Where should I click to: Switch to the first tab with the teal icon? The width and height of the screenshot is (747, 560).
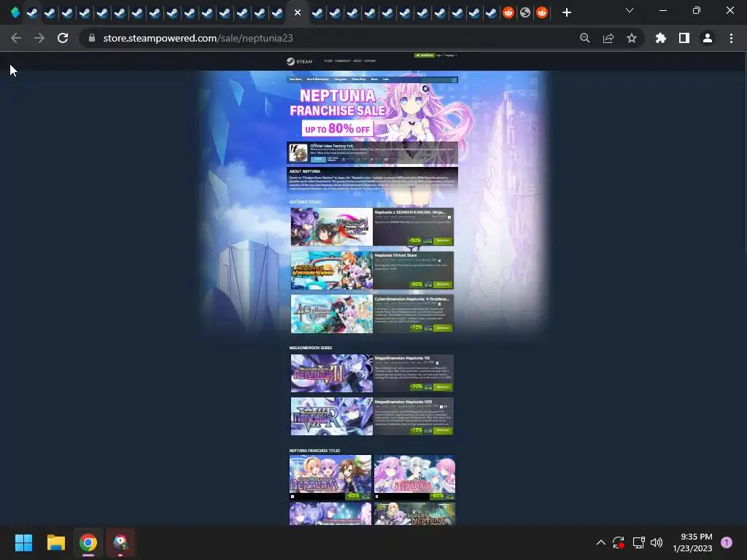tap(15, 13)
